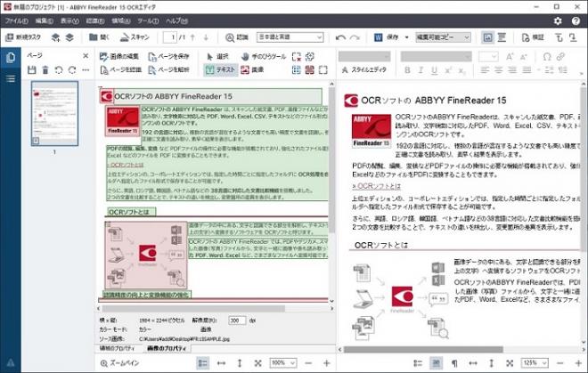Rotate page clockwise icon
The height and width of the screenshot is (373, 588).
[72, 69]
